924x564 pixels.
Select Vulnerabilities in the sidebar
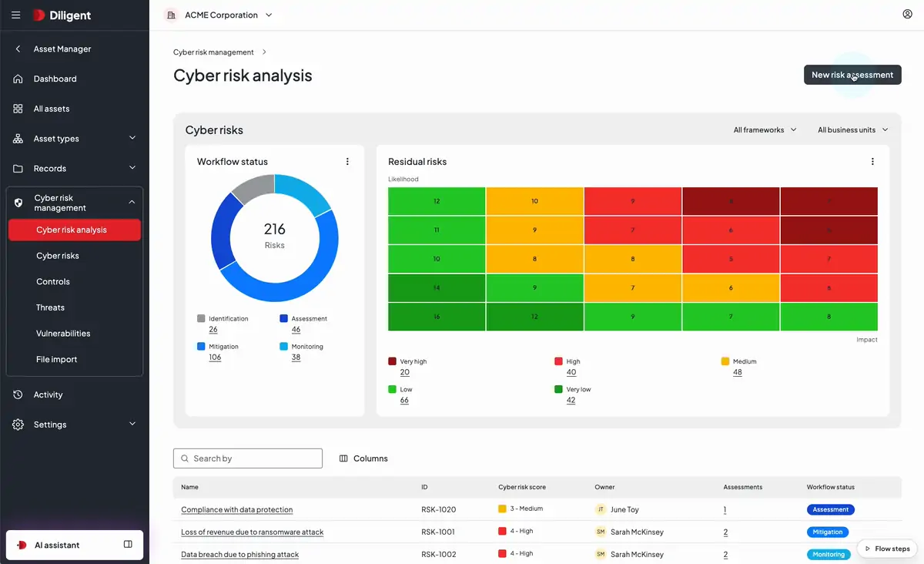[63, 334]
